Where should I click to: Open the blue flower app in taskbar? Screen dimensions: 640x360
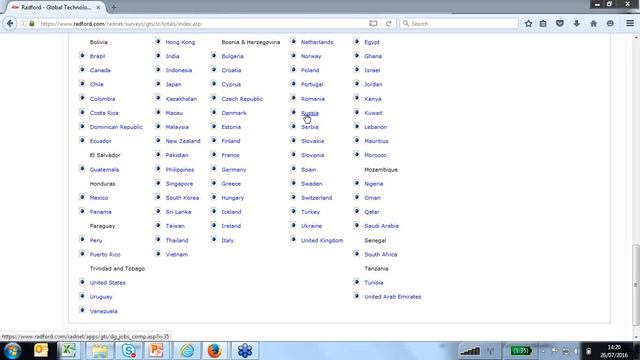coord(245,351)
